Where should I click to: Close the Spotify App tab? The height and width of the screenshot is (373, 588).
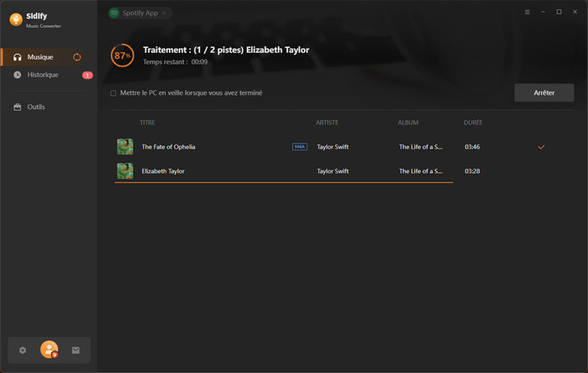(164, 13)
